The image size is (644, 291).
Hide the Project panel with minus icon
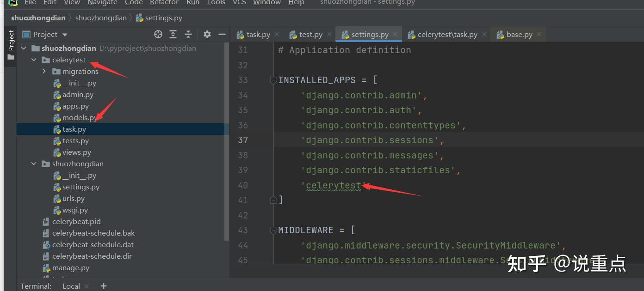click(x=222, y=34)
